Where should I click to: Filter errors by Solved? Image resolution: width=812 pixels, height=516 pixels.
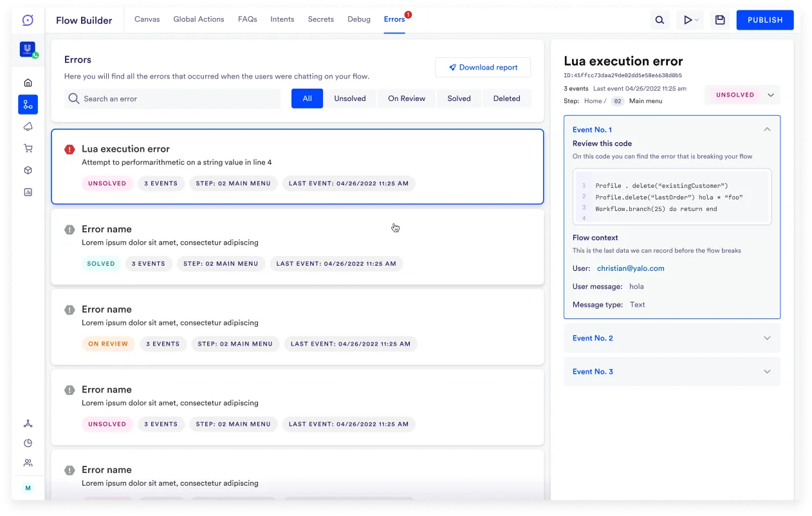[x=459, y=98]
